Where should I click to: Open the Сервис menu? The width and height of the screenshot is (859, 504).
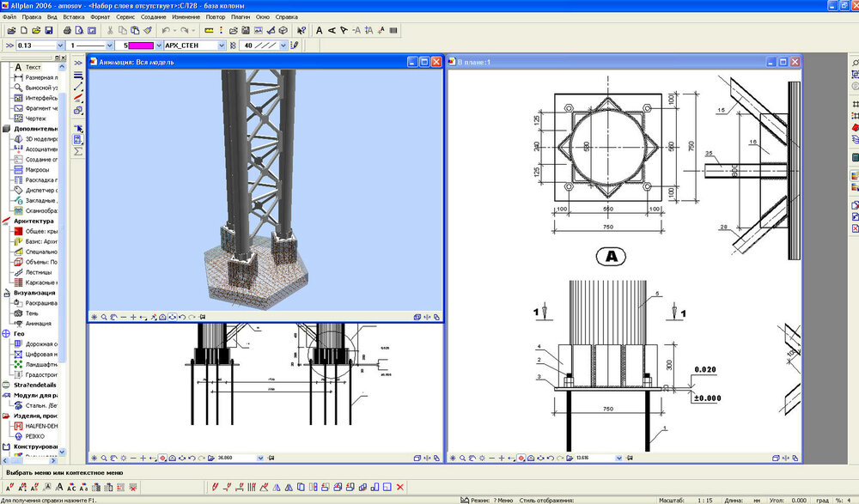point(125,16)
